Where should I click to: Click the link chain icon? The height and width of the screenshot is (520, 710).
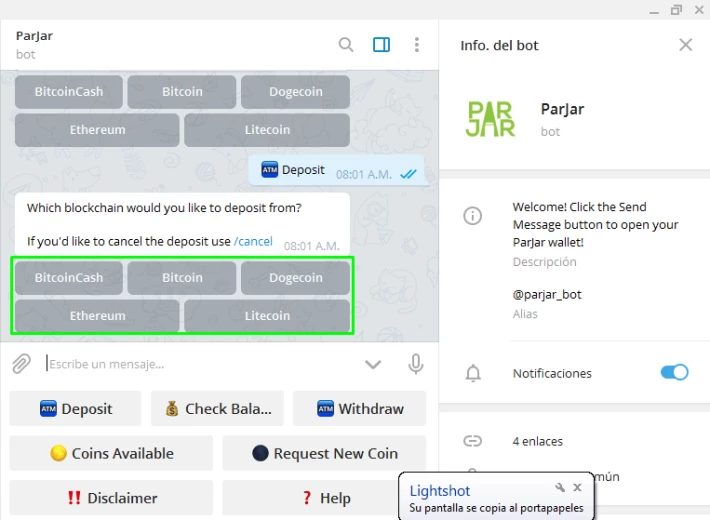472,441
